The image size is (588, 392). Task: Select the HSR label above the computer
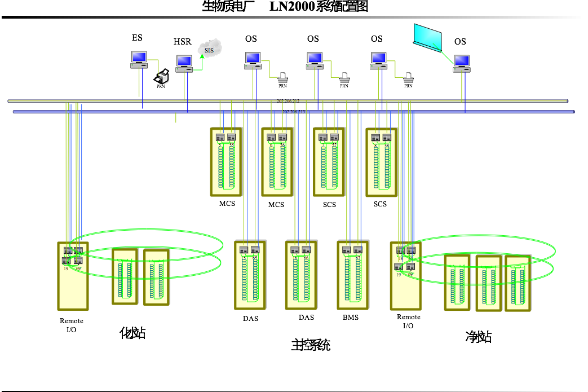click(182, 42)
